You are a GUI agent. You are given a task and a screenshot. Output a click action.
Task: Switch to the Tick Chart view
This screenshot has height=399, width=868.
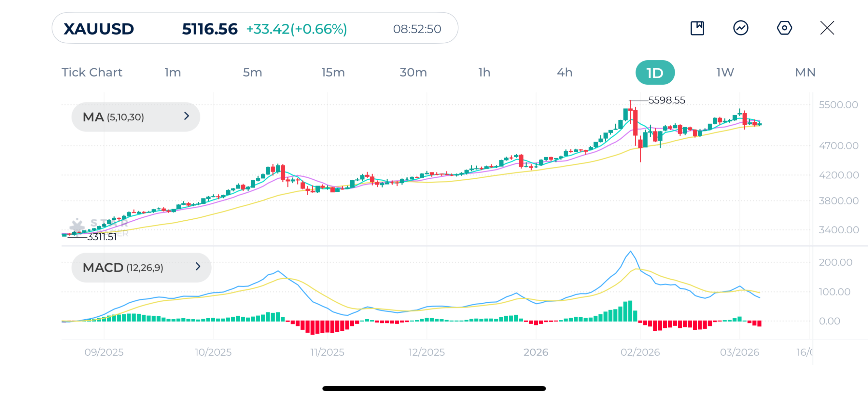click(x=92, y=73)
